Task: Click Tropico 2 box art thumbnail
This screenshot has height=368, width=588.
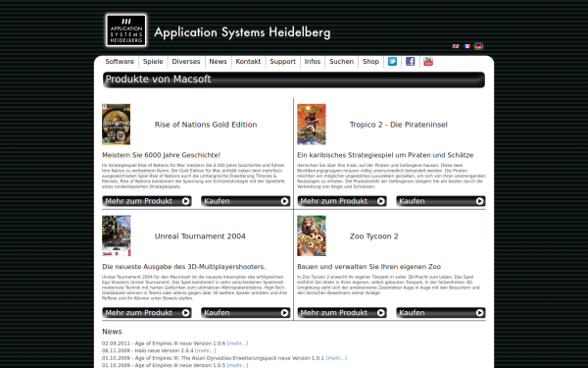Action: (x=312, y=125)
